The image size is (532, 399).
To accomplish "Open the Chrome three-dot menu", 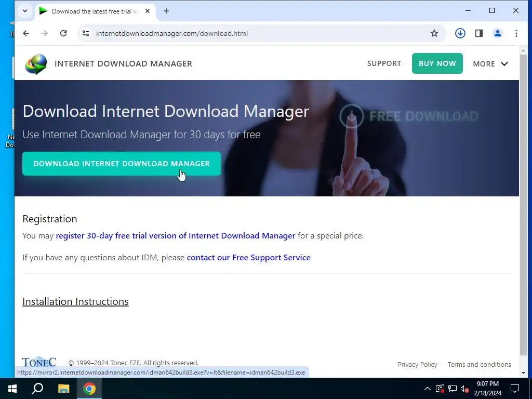I will (x=516, y=33).
